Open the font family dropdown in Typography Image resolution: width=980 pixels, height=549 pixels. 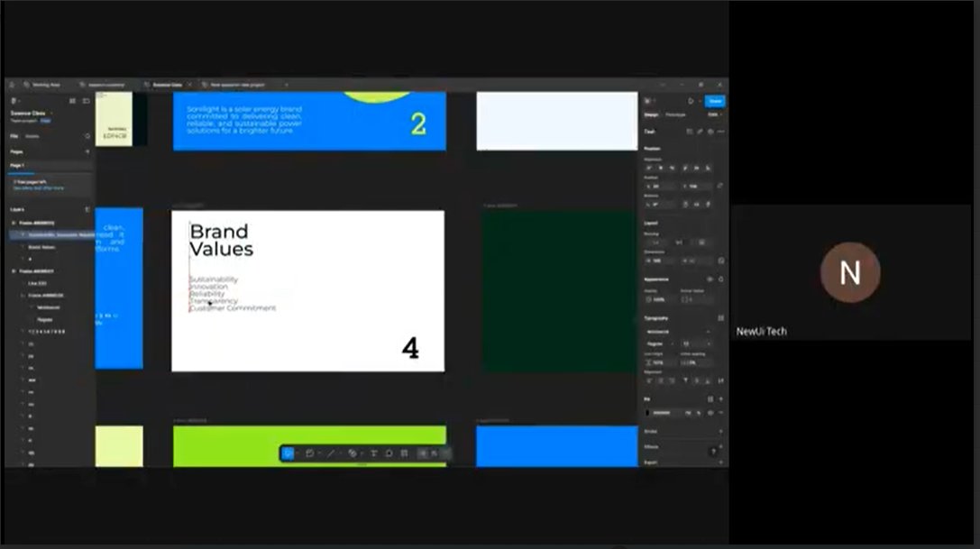pyautogui.click(x=679, y=332)
